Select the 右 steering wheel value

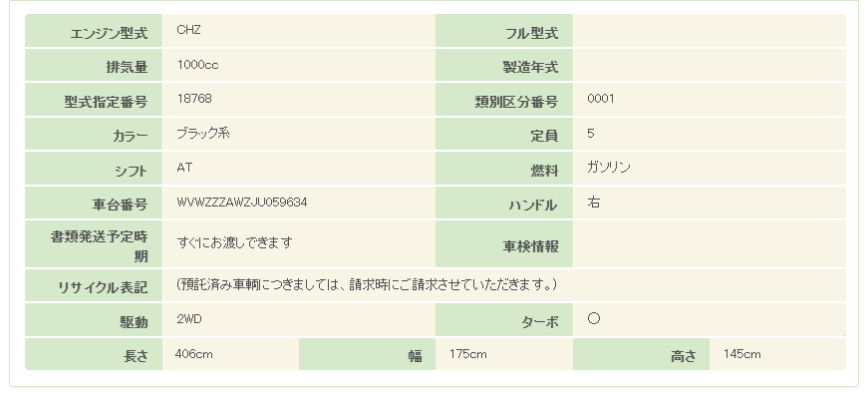[x=594, y=202]
